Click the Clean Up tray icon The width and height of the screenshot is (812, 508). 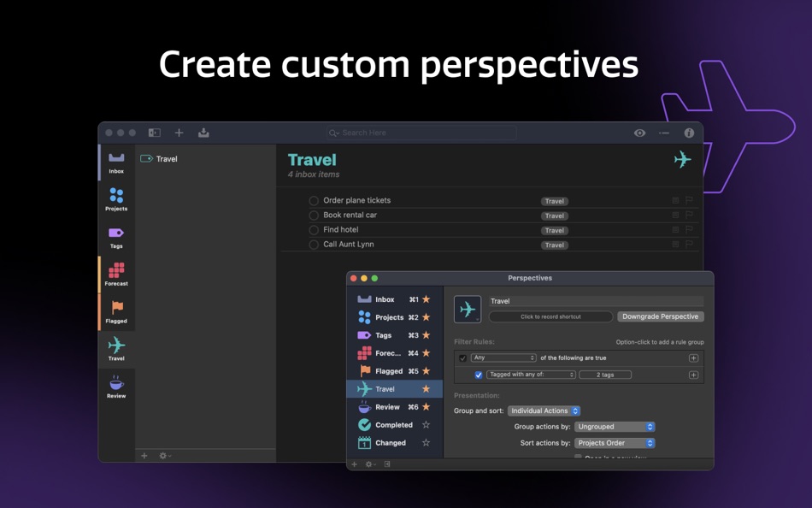(x=203, y=133)
